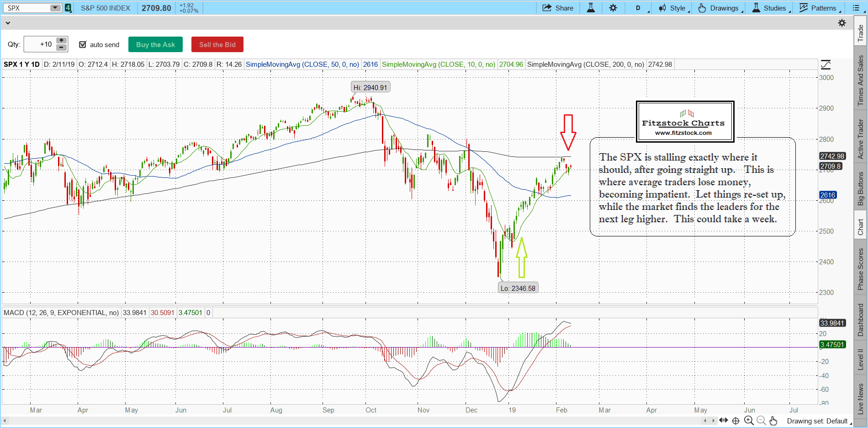The height and width of the screenshot is (428, 868).
Task: Increase quantity with plus stepper
Action: pos(61,40)
